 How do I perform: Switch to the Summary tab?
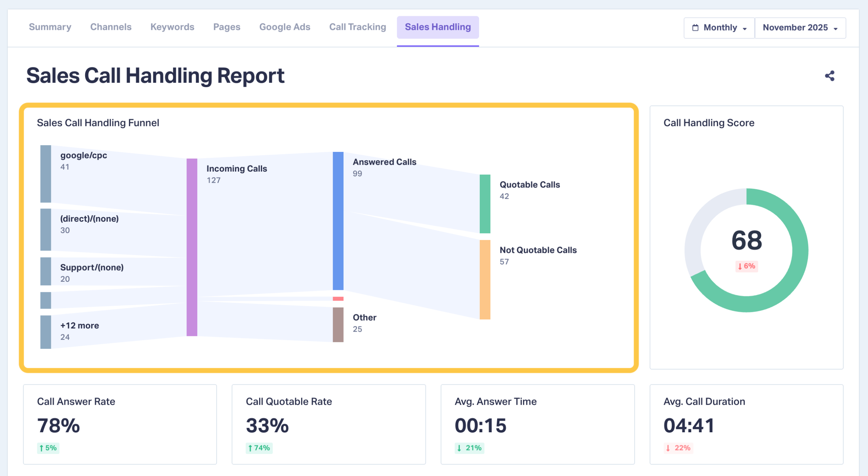(x=50, y=27)
